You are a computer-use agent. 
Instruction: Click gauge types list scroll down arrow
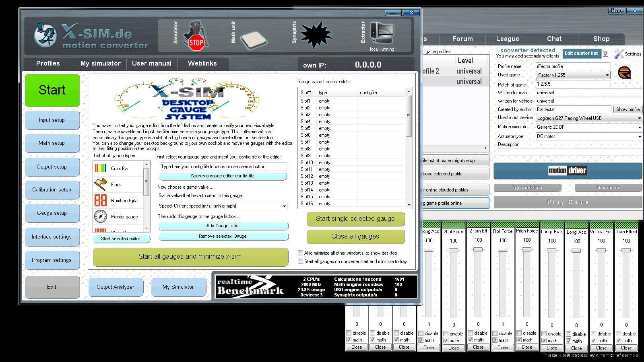tap(147, 228)
